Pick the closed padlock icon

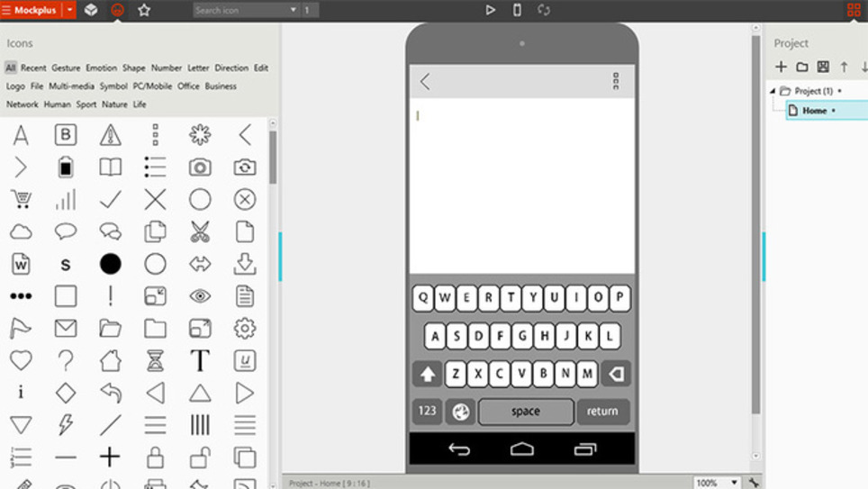click(x=155, y=457)
